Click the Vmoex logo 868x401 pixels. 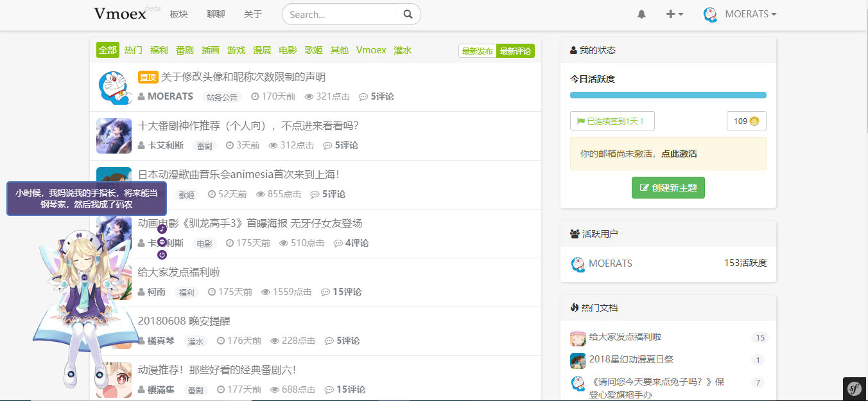120,13
